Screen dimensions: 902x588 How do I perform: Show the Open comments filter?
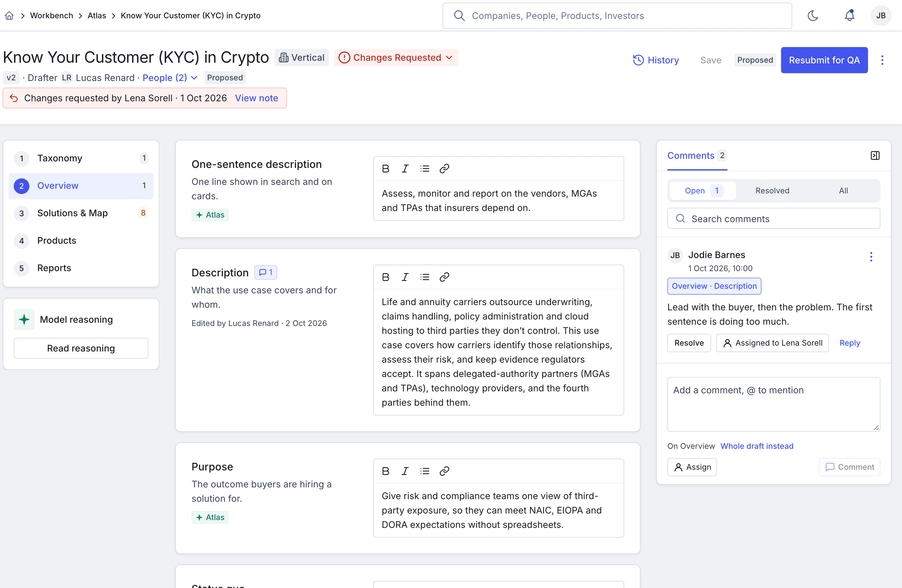tap(703, 190)
